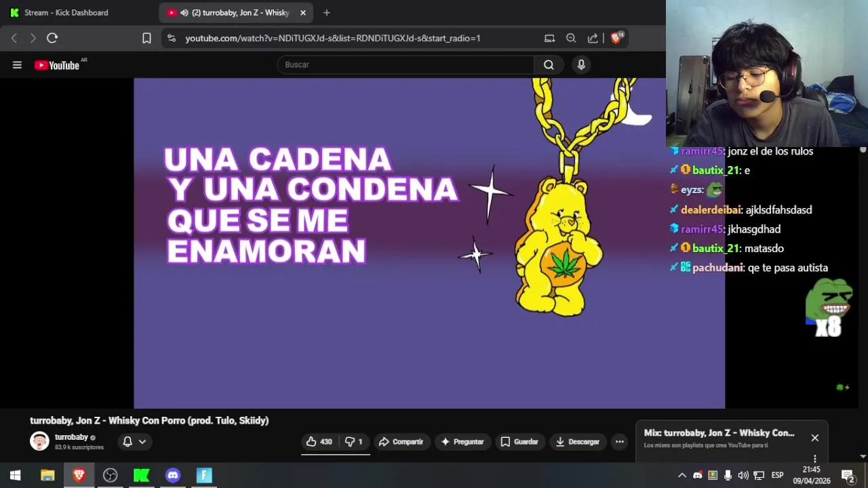The width and height of the screenshot is (868, 488).
Task: Open File Explorer from taskbar
Action: pos(47,475)
